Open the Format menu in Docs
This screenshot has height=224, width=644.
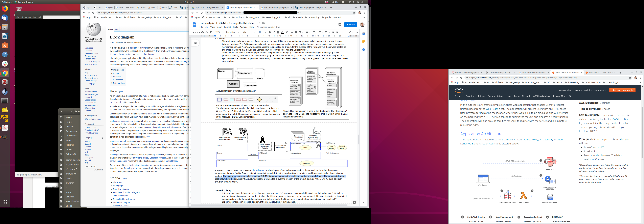point(227,27)
